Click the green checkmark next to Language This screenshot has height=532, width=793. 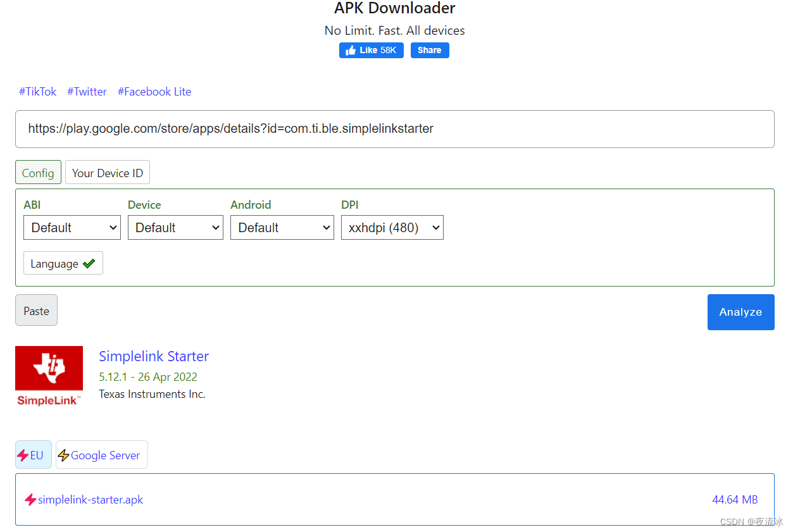point(89,264)
